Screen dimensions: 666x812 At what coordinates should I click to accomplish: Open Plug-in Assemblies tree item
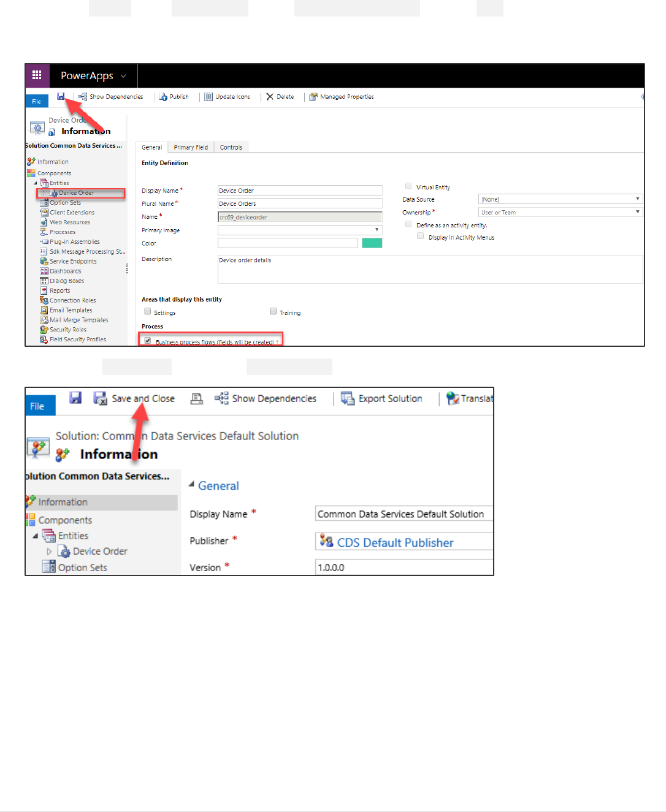[x=70, y=242]
